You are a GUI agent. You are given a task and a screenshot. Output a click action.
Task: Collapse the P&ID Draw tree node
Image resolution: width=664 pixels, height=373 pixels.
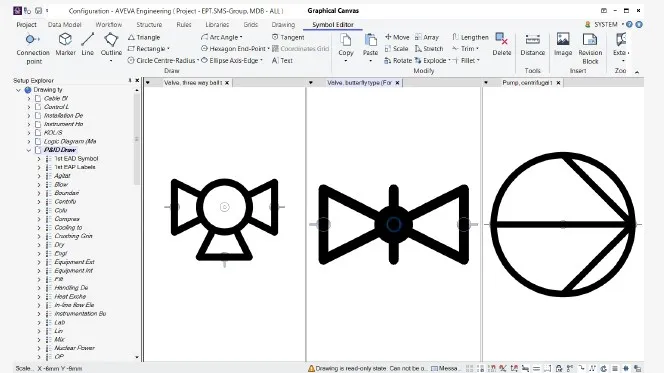point(29,150)
